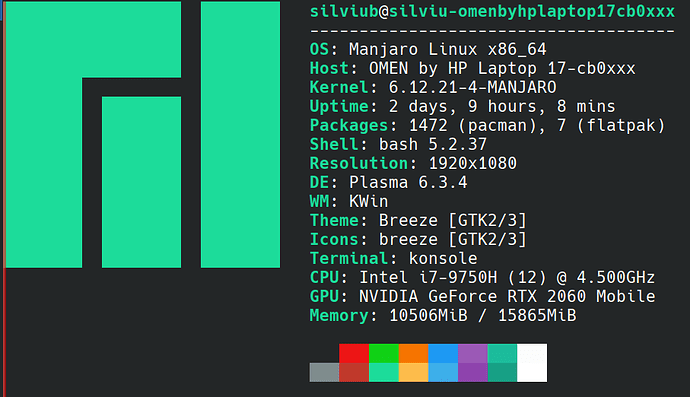The image size is (690, 397).
Task: Select the gray color block
Action: tap(324, 372)
